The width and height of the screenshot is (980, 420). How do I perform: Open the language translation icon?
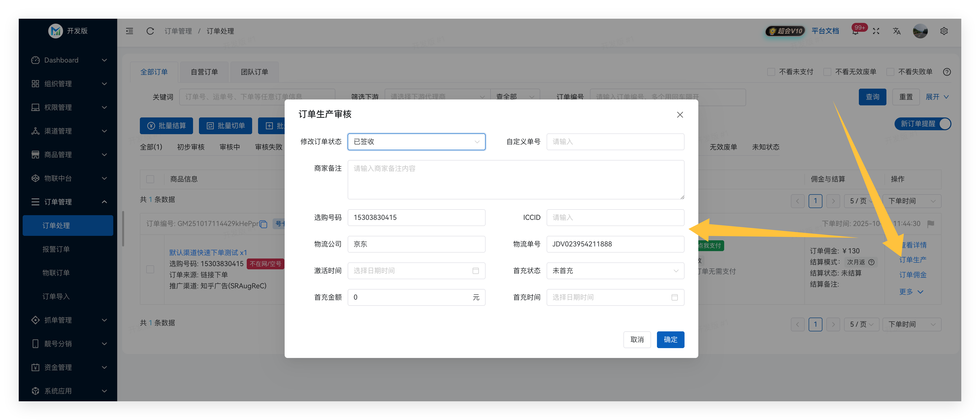tap(897, 31)
